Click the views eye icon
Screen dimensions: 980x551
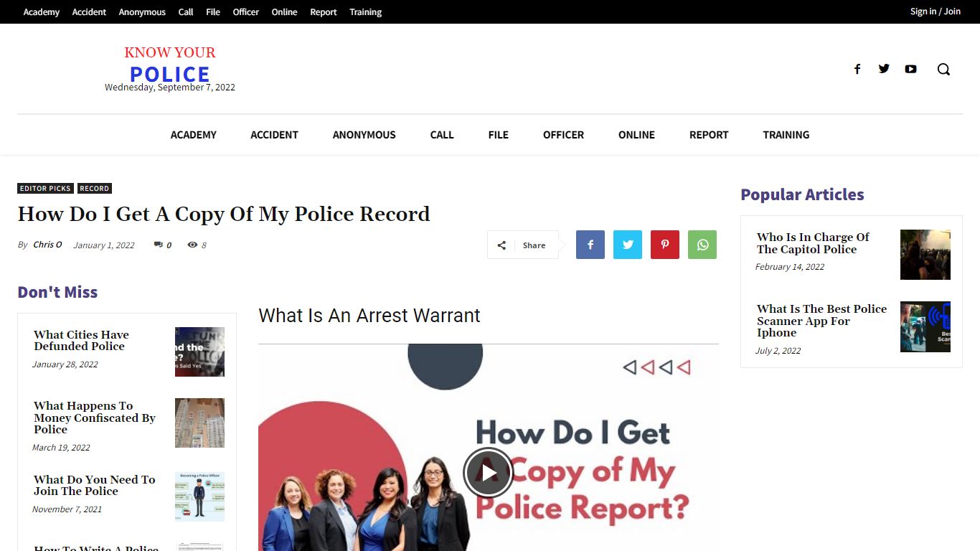[192, 245]
